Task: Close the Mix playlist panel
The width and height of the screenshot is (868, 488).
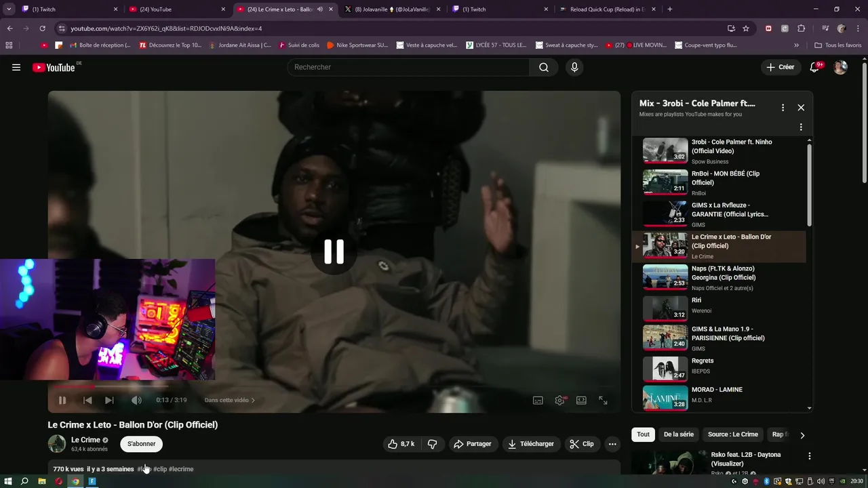Action: 801,107
